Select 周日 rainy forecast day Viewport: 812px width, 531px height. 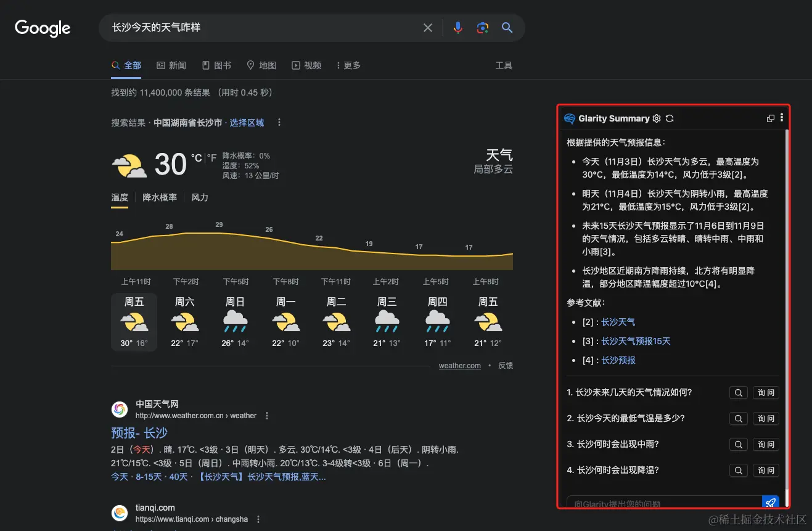[235, 322]
